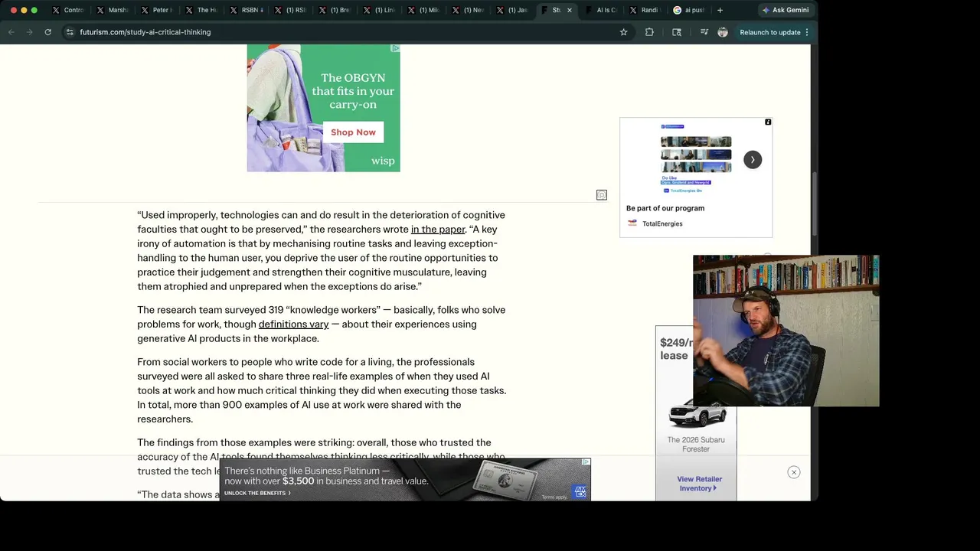This screenshot has width=980, height=551.
Task: Click 'The 2026 Subaru Forester' ad text
Action: (x=696, y=445)
